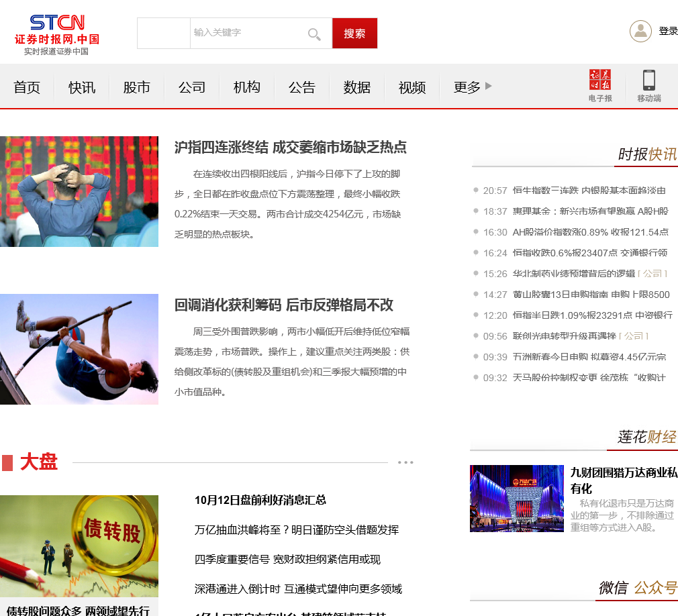This screenshot has width=678, height=616.
Task: Open the 万达广场 building thumbnail
Action: [x=517, y=499]
